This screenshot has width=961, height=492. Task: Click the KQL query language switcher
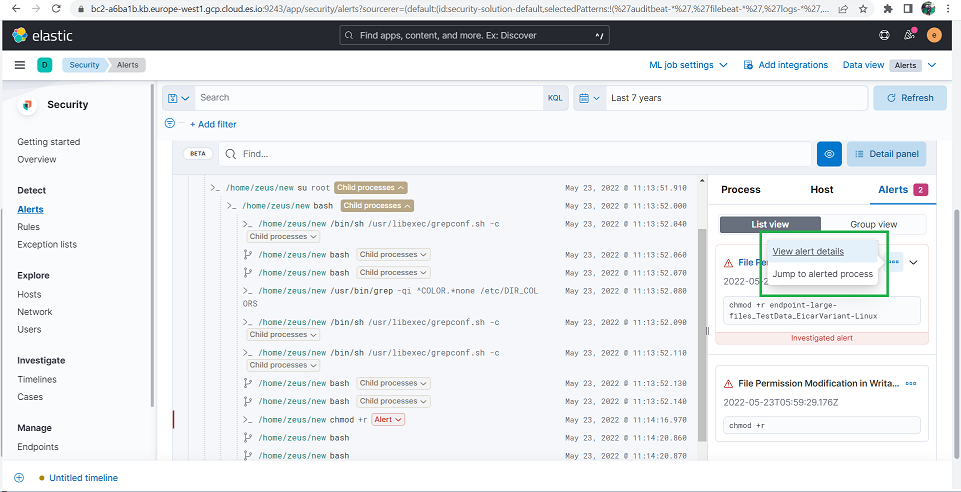[555, 98]
